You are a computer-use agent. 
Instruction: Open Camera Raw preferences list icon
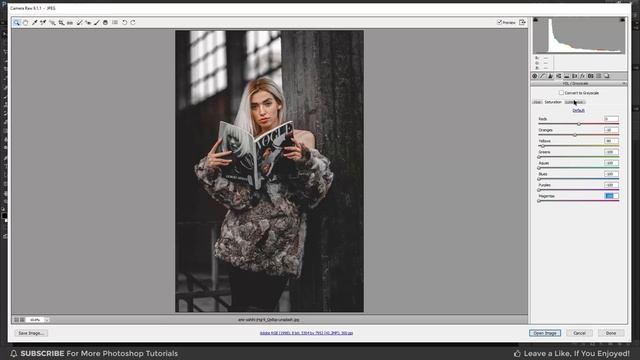115,22
